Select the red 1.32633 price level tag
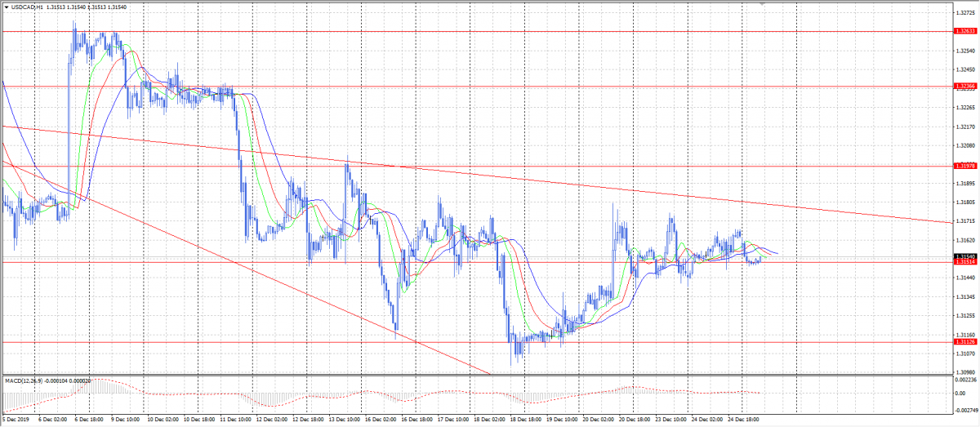Viewport: 980px width, 427px height. pos(964,31)
